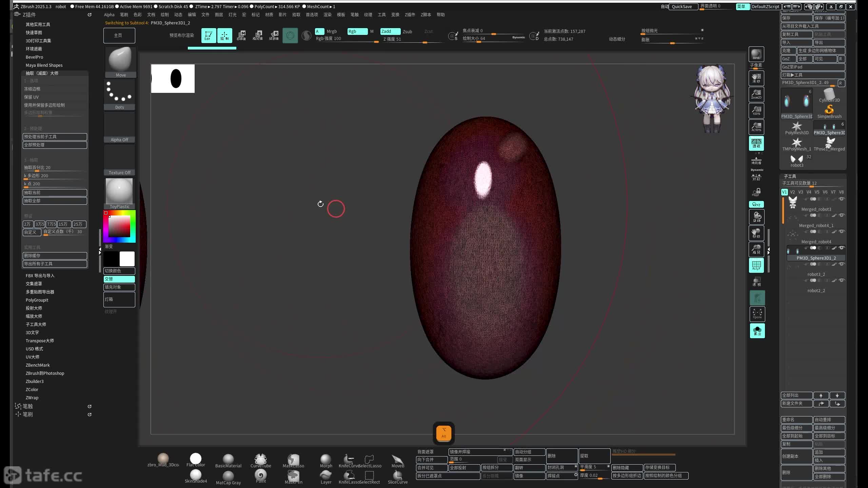Expand the ZWrap plugin entry
Screen dimensions: 868x488
(x=32, y=398)
